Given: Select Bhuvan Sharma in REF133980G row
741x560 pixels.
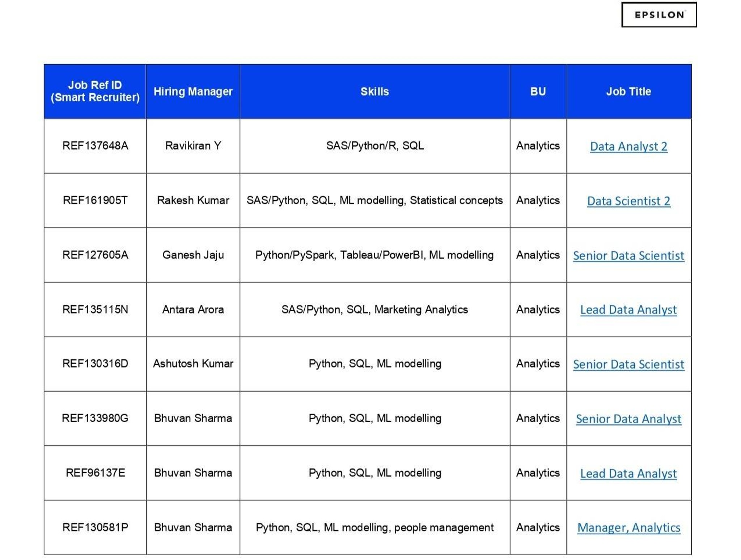Looking at the screenshot, I should click(193, 418).
